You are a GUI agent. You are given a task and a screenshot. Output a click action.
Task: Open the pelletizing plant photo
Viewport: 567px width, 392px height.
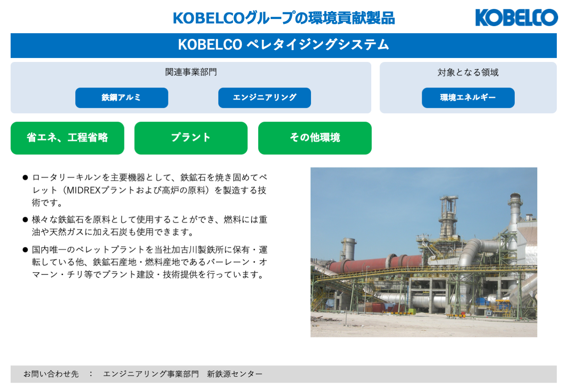pos(424,252)
